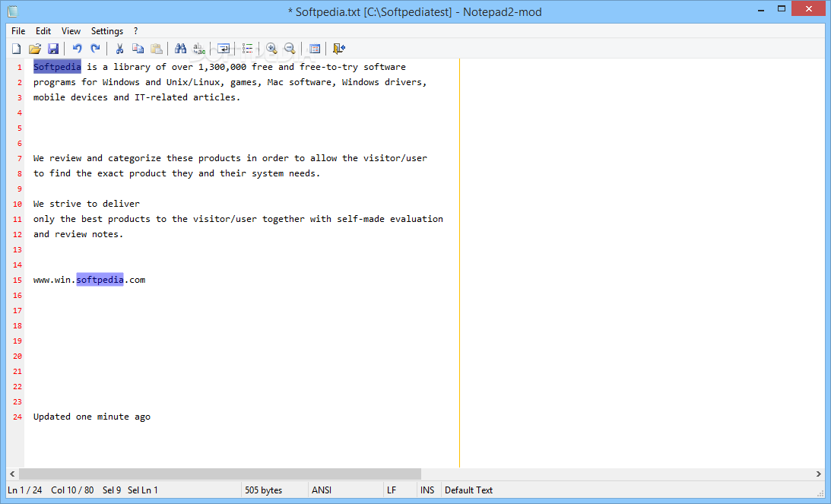Undo the last edit
The height and width of the screenshot is (504, 831).
[77, 49]
